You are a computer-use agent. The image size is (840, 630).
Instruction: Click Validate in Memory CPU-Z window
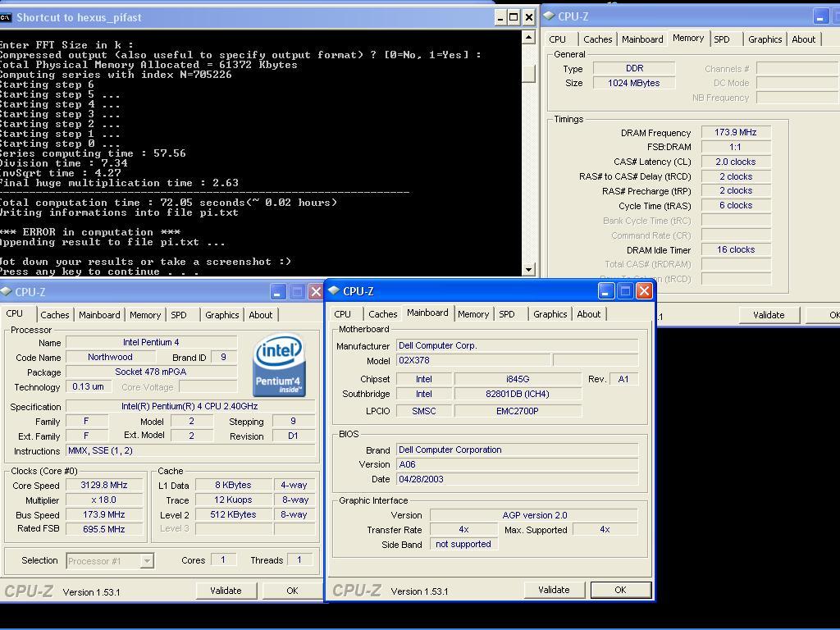(769, 315)
